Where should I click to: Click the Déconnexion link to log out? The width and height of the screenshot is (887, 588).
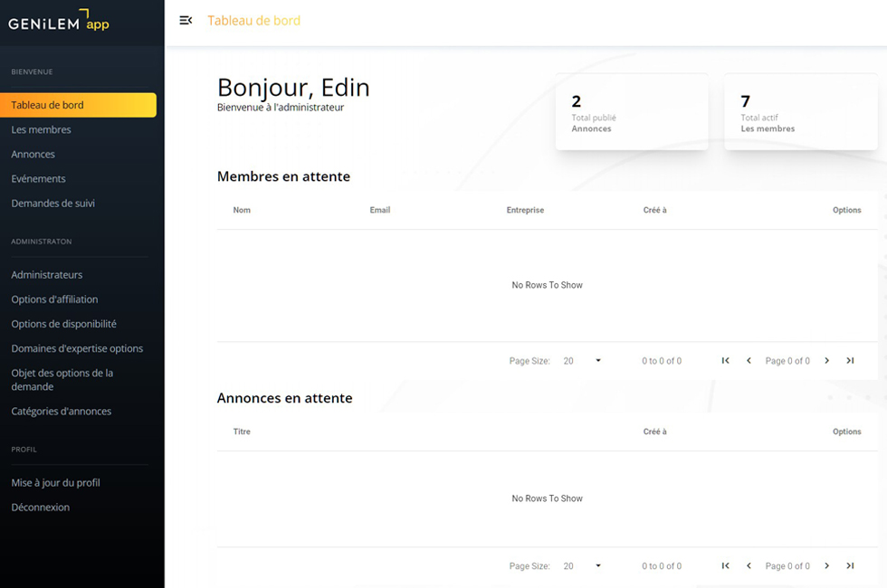coord(40,507)
